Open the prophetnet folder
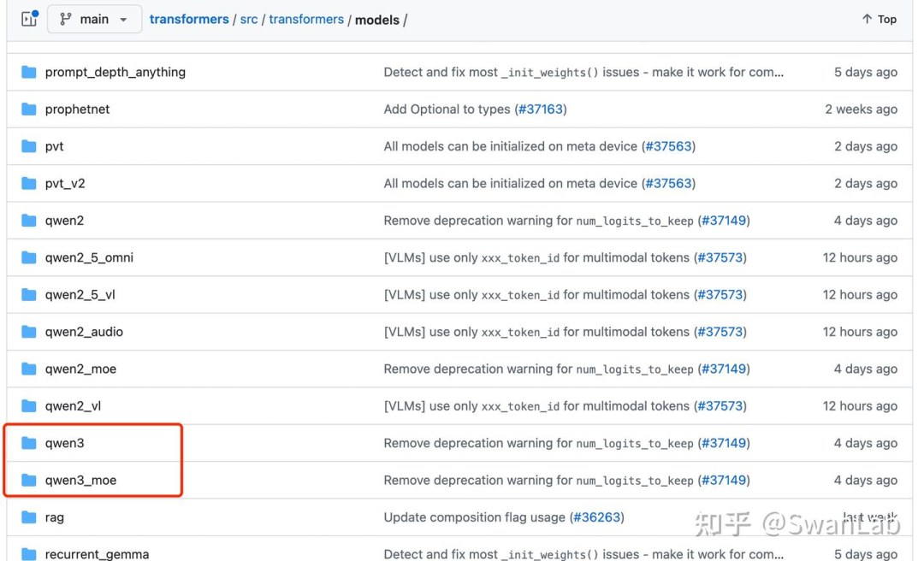 (x=77, y=109)
